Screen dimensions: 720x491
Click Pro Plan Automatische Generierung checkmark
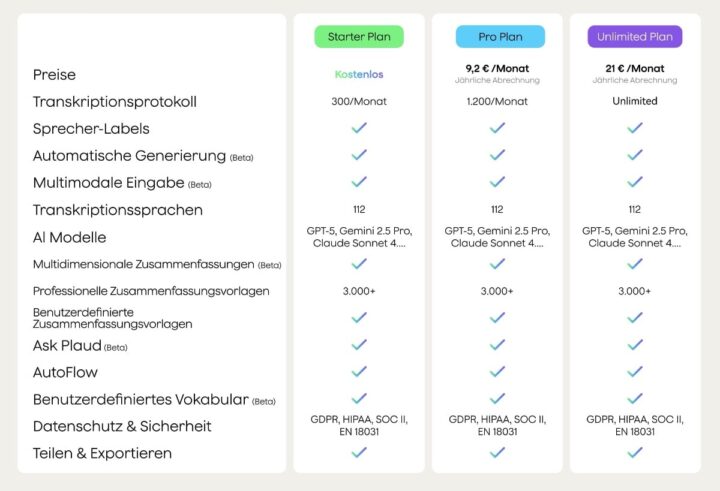(497, 155)
